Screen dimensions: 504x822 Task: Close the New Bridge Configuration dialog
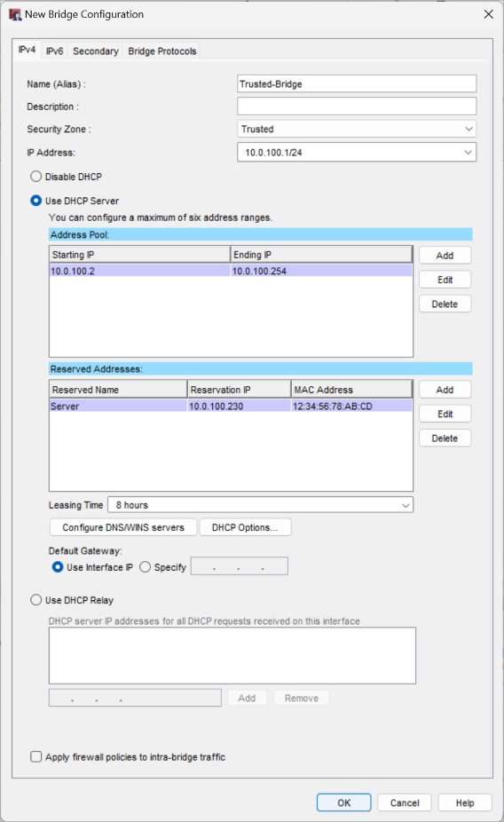pos(488,14)
